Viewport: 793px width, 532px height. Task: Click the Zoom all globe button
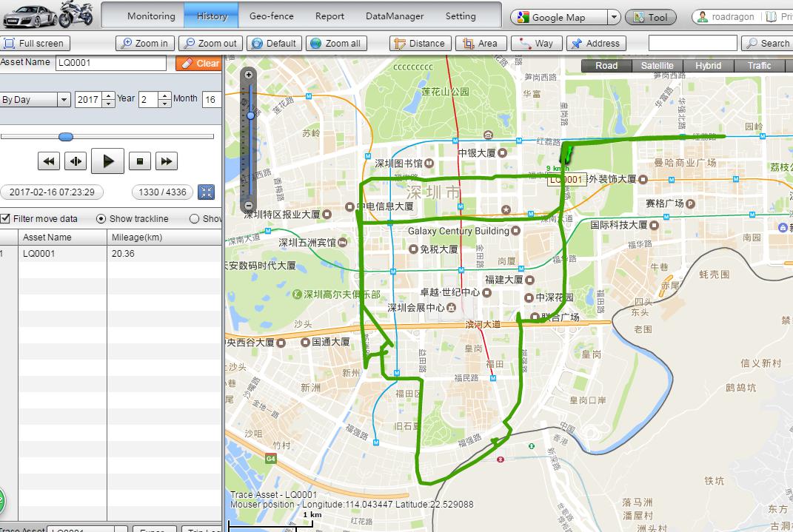(337, 44)
